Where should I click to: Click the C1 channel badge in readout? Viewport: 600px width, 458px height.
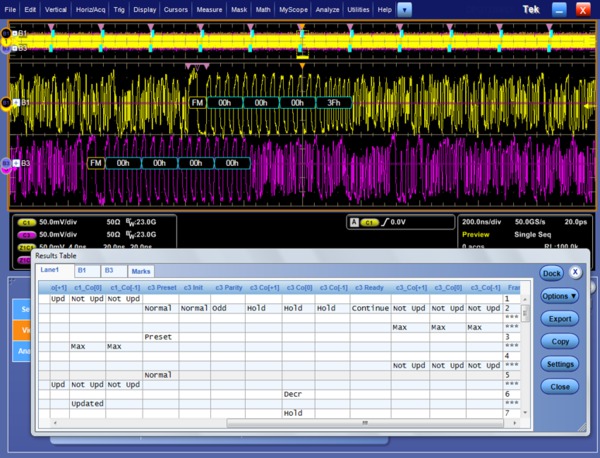pyautogui.click(x=25, y=221)
